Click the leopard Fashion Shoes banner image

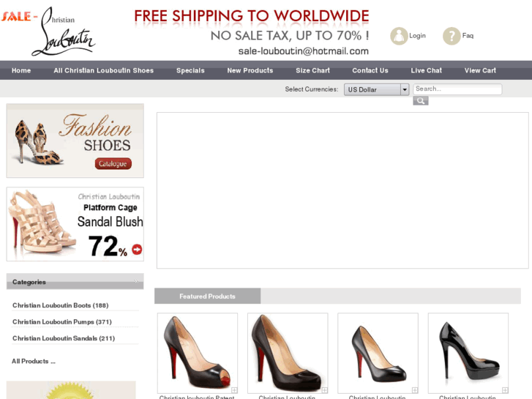(75, 141)
